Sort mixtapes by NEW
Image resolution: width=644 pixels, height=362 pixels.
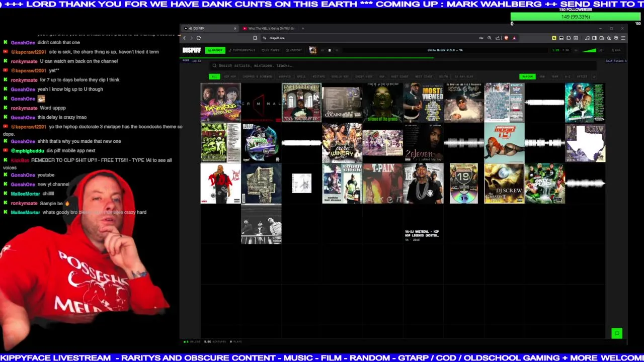tap(542, 76)
